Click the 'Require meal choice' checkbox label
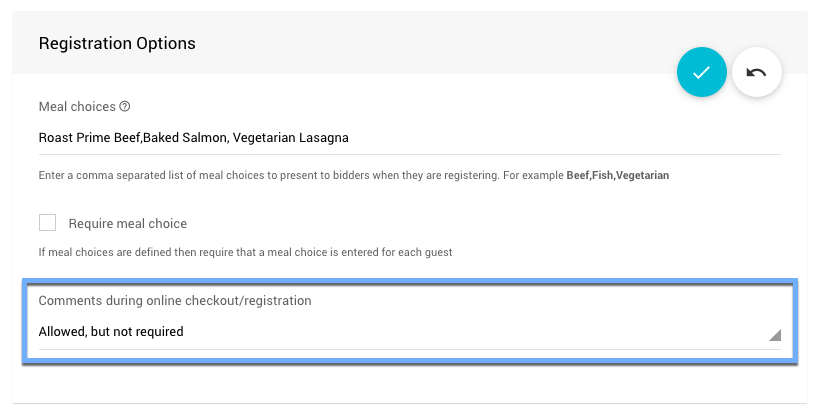Image resolution: width=816 pixels, height=414 pixels. pyautogui.click(x=127, y=223)
